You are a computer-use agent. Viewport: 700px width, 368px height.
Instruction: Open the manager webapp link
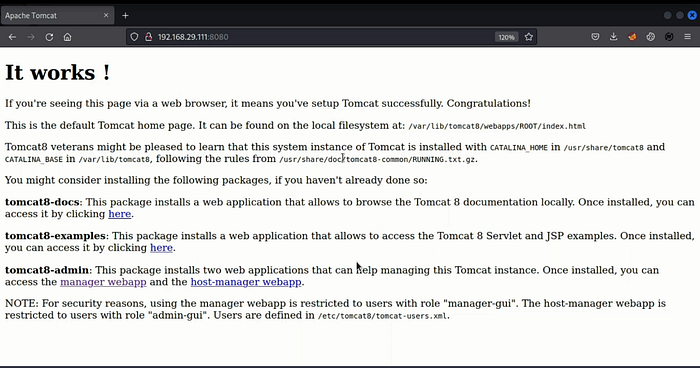[x=103, y=282]
